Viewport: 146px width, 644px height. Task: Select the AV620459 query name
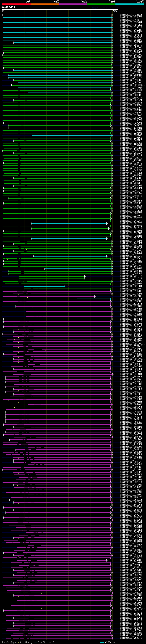click(x=8, y=7)
